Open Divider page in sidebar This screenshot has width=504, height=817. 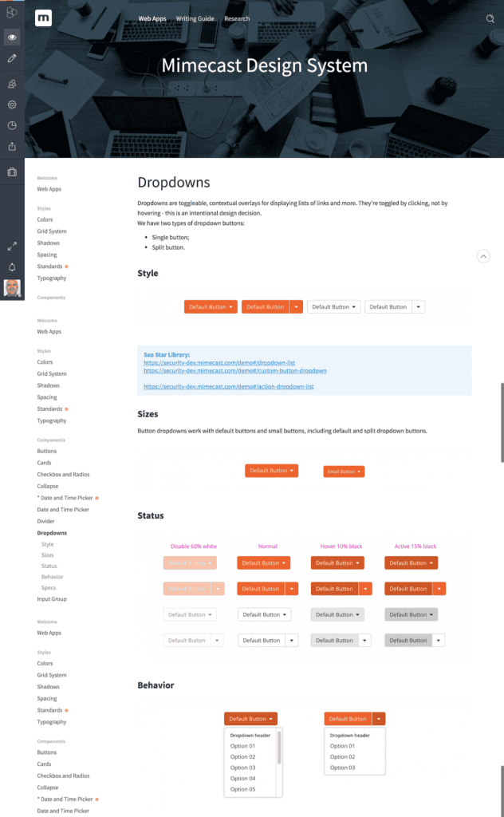(x=45, y=521)
